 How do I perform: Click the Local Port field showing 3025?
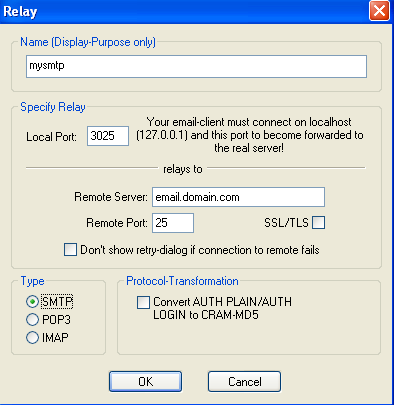108,136
